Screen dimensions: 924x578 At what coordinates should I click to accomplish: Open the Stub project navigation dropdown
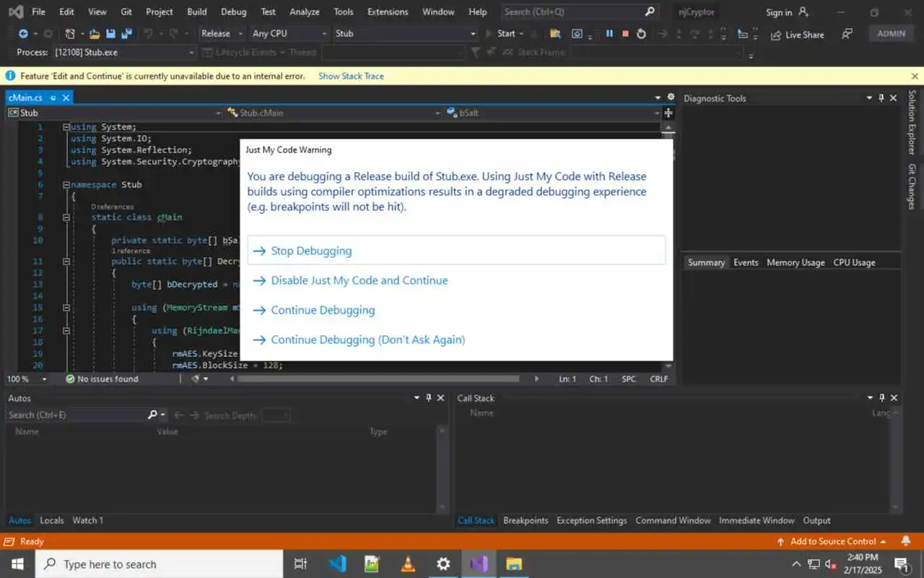tap(114, 113)
